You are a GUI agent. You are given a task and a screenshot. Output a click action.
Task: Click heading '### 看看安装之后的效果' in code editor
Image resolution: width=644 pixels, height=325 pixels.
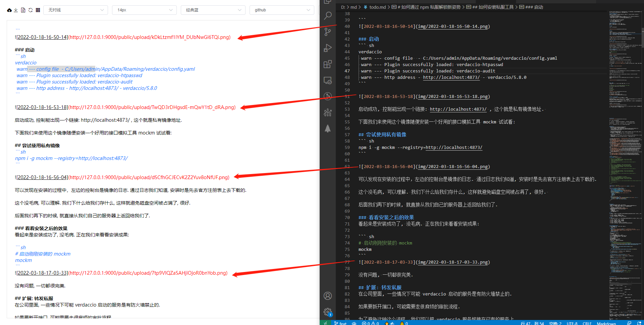(386, 218)
